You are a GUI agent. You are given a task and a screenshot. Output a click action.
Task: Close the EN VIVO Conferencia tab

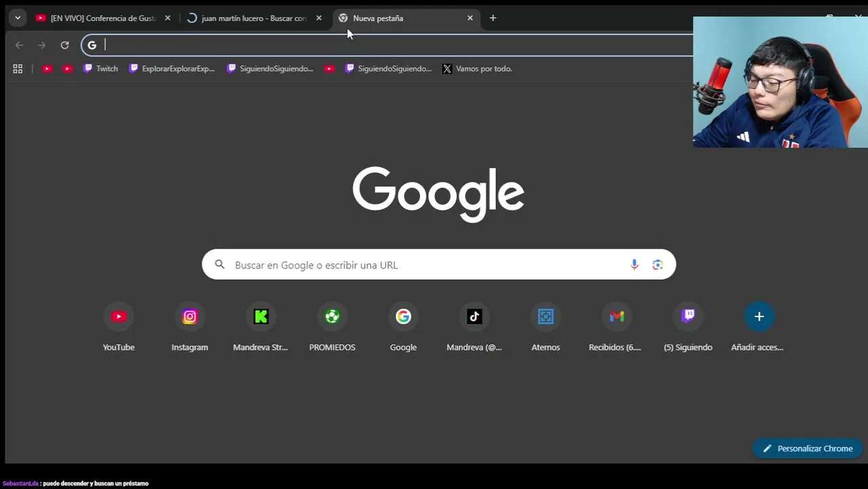tap(168, 18)
